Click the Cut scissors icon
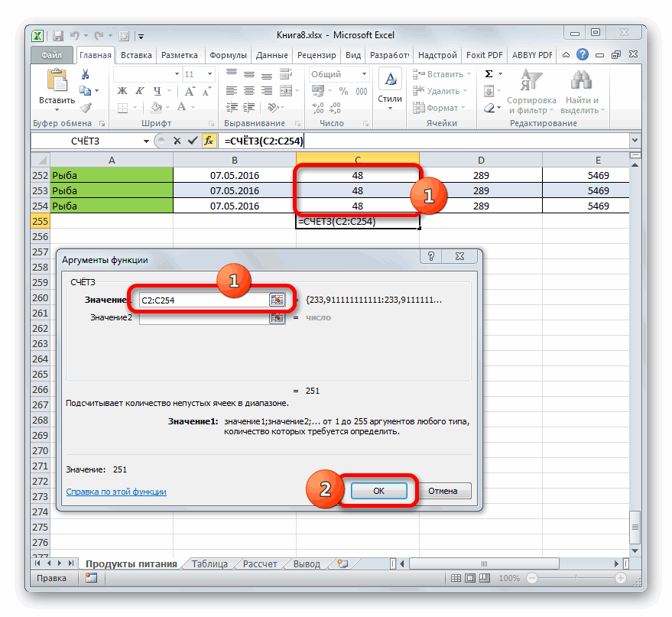Image resolution: width=672 pixels, height=617 pixels. 86,75
